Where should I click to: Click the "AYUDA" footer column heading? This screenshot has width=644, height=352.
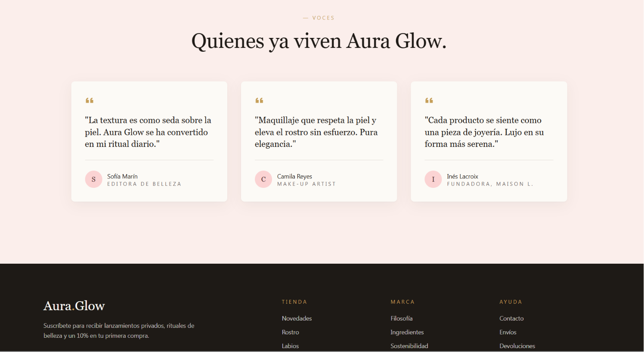[x=511, y=302]
